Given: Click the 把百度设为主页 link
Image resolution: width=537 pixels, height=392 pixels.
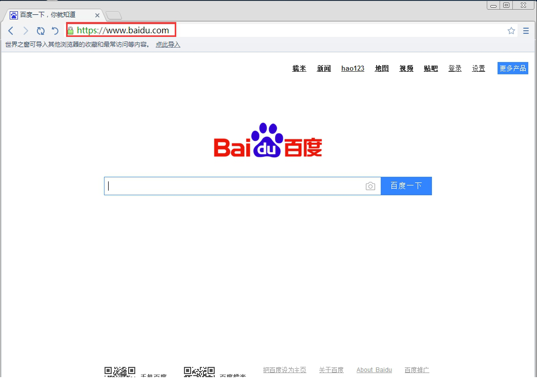Looking at the screenshot, I should click(284, 370).
